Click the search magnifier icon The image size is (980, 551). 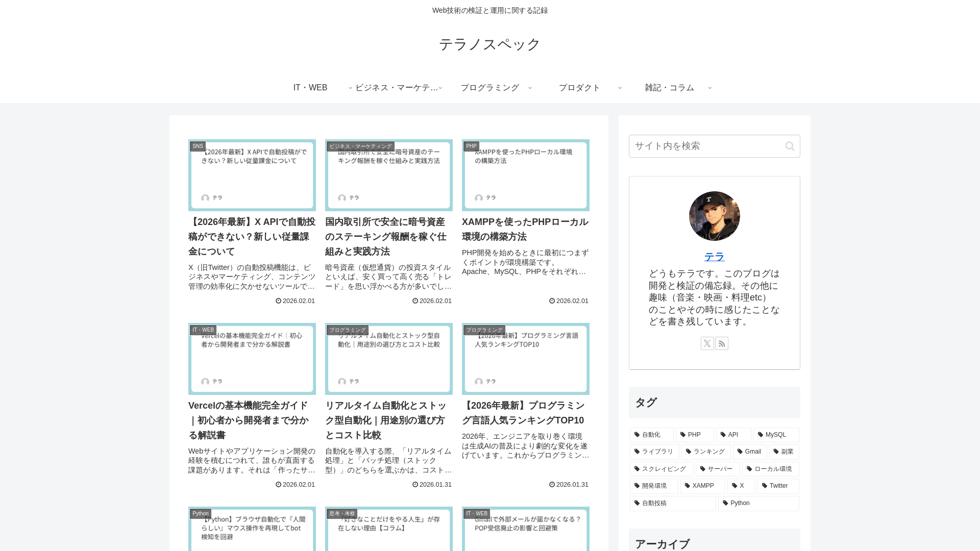pyautogui.click(x=790, y=146)
